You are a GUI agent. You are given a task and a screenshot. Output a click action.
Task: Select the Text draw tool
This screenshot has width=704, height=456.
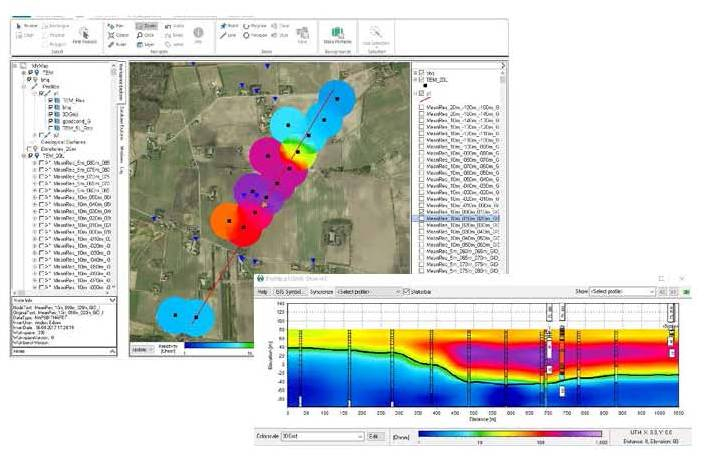pyautogui.click(x=280, y=26)
